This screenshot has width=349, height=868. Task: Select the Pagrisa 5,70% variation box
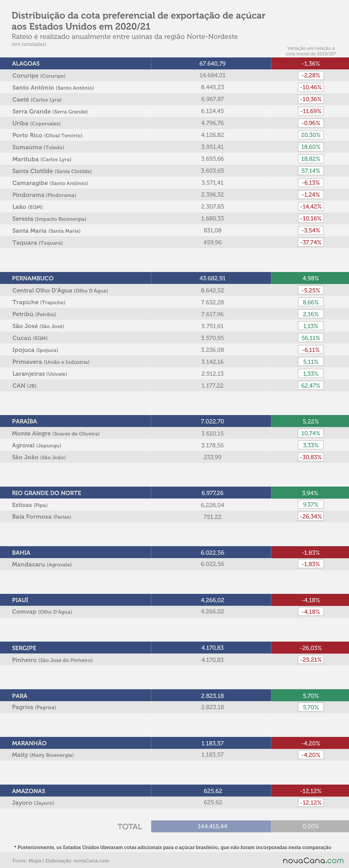[311, 707]
